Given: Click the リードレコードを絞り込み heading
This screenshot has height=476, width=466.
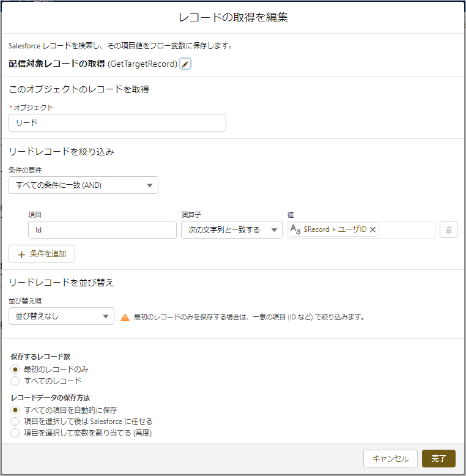Looking at the screenshot, I should pos(61,152).
